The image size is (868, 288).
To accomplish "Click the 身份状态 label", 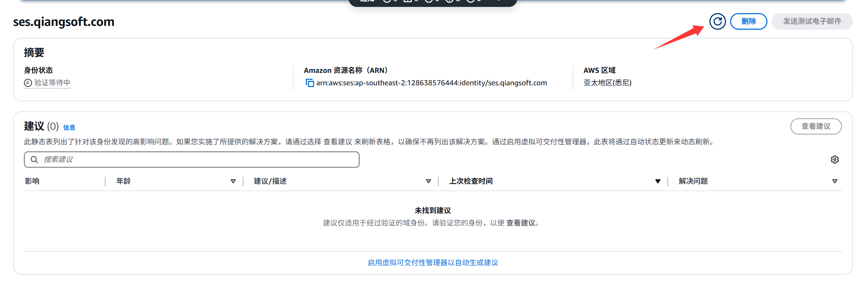I will click(38, 70).
